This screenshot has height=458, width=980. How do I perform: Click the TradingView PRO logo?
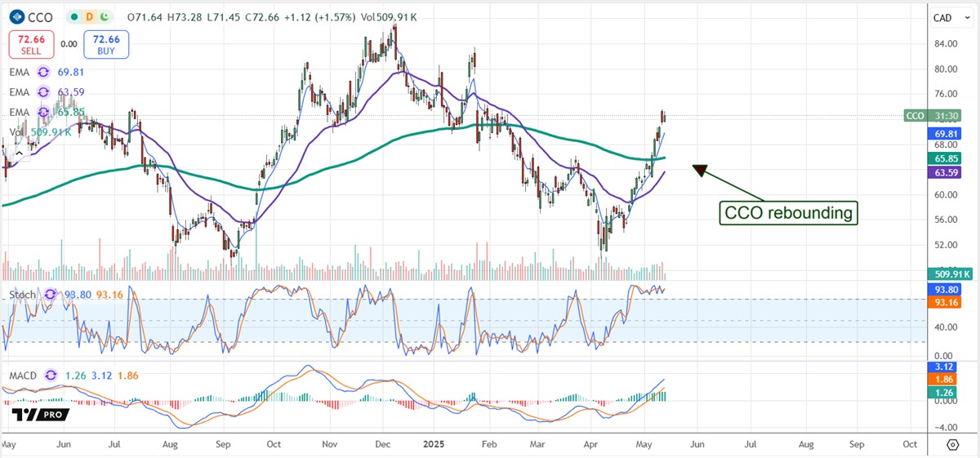point(40,414)
